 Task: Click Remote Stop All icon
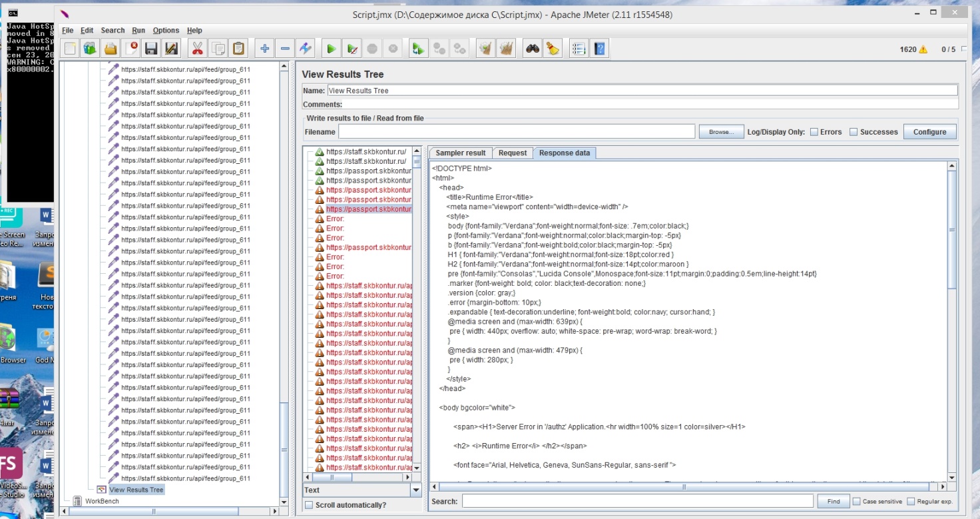pyautogui.click(x=439, y=48)
